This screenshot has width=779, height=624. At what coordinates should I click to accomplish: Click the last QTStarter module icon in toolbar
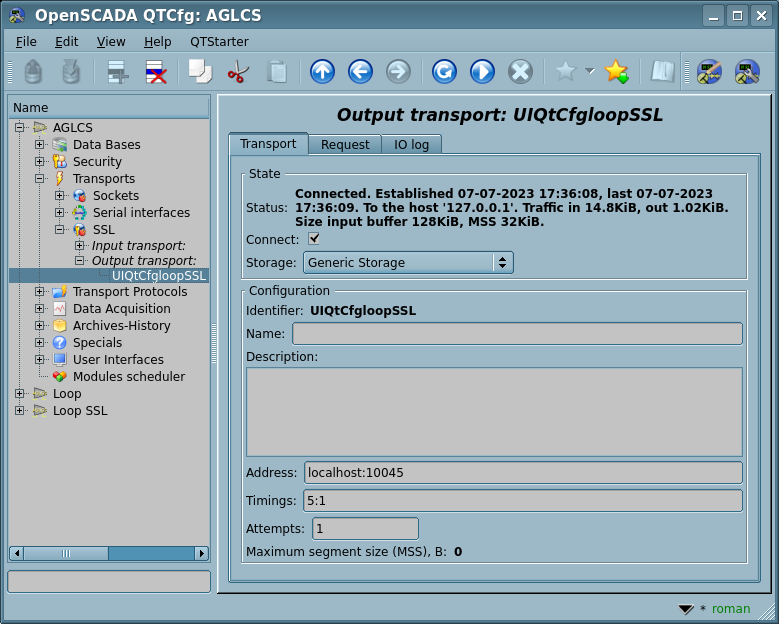(748, 72)
